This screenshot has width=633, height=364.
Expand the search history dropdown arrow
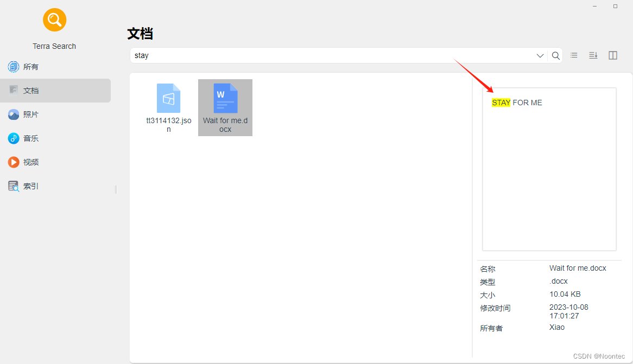540,56
